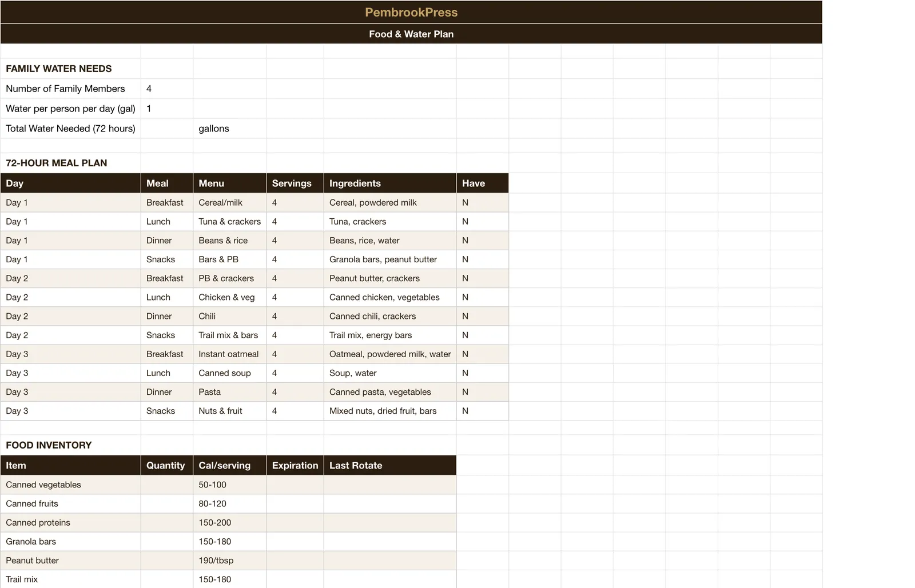Screen dimensions: 915x588
Task: Click the Quantity cell for Canned vegetables
Action: (167, 485)
